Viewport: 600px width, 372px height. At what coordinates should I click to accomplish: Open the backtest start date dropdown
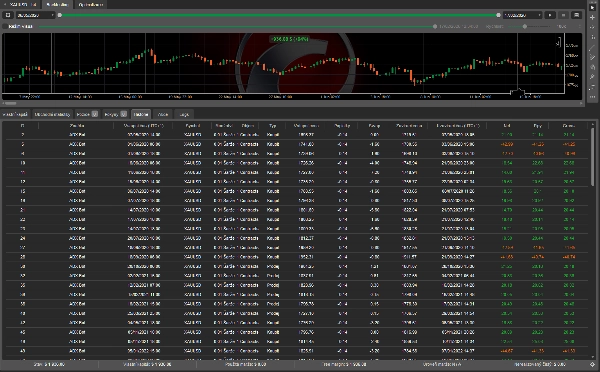(36, 15)
